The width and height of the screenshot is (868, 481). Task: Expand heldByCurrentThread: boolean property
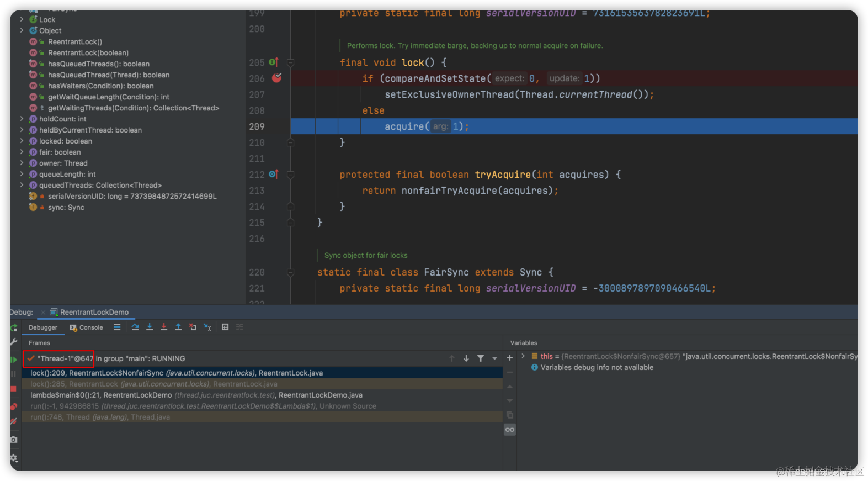pyautogui.click(x=22, y=130)
